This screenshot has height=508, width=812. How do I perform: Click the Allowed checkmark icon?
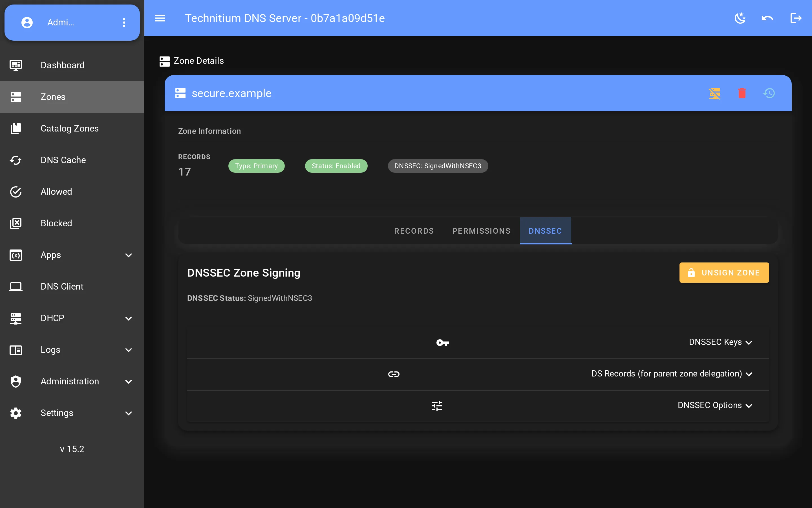tap(16, 192)
